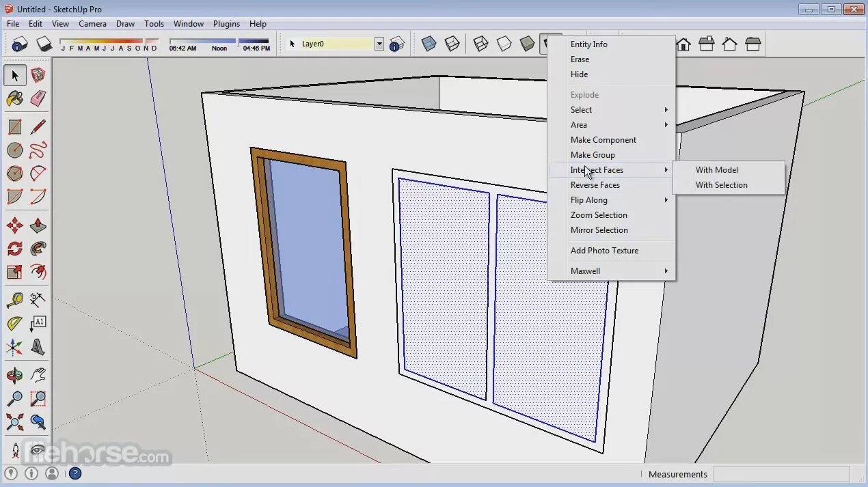Choose the Dimension tool
868x487 pixels.
click(x=38, y=301)
